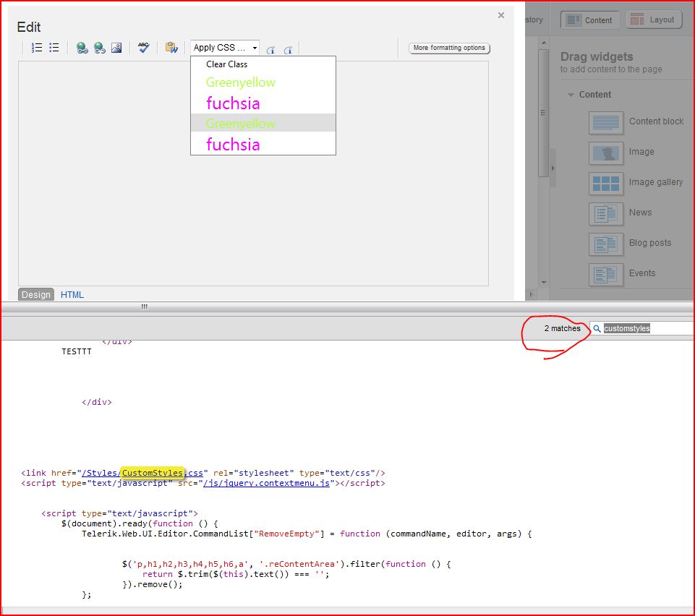Click the 2 matches result text
The width and height of the screenshot is (695, 616).
click(x=562, y=328)
